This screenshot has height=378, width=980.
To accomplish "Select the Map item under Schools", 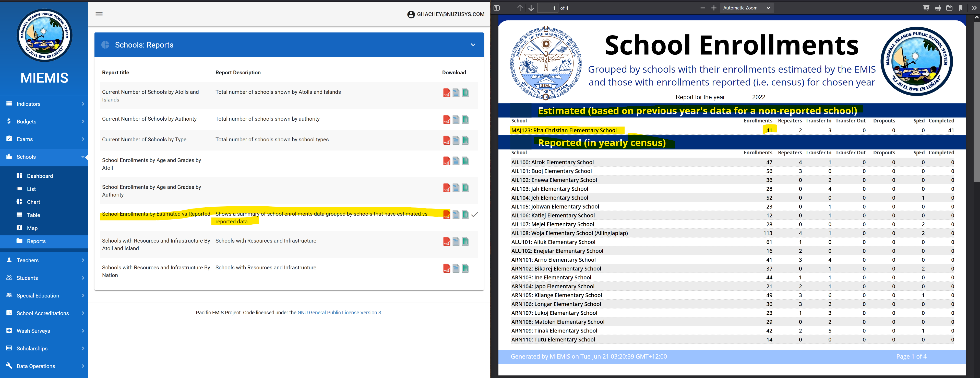I will coord(32,228).
